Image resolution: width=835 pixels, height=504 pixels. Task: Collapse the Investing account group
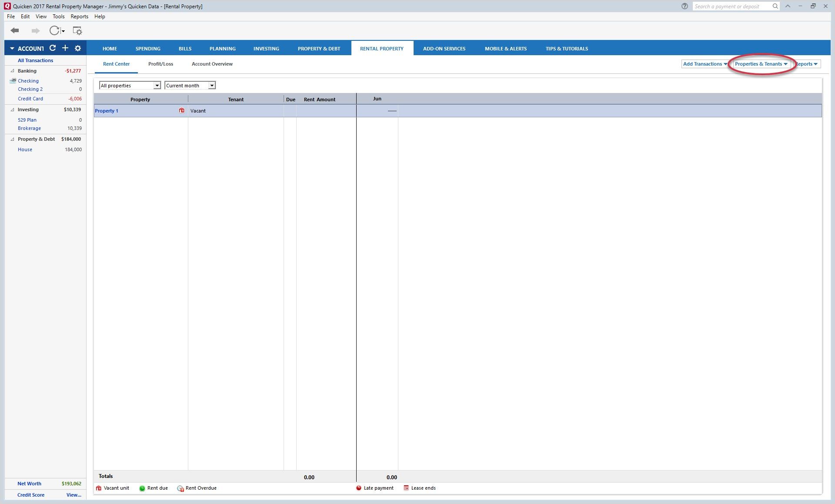[12, 109]
